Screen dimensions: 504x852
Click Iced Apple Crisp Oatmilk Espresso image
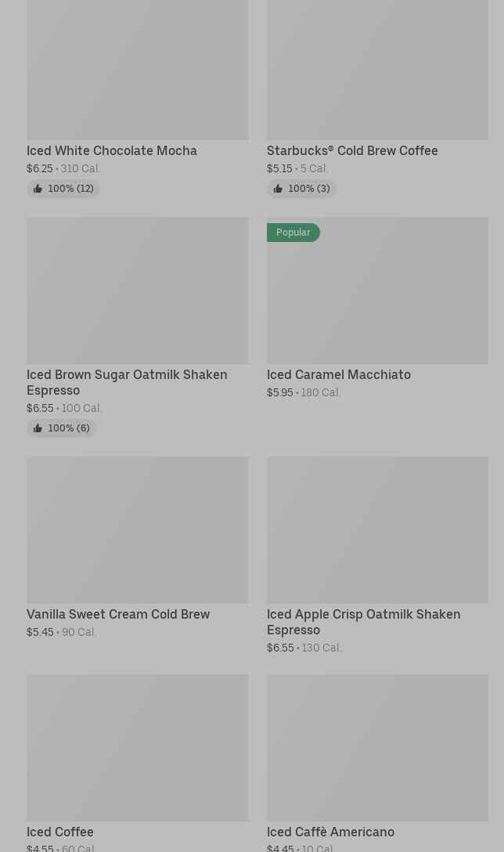click(377, 530)
